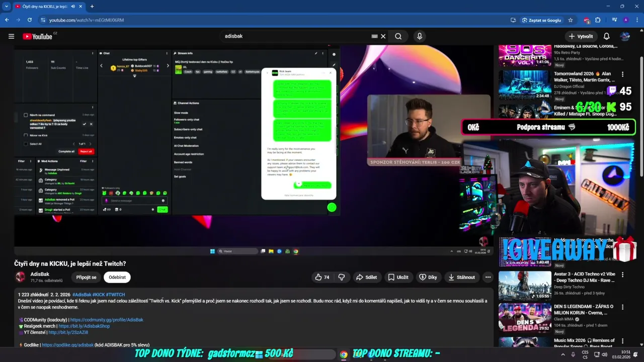Open options menu for Avatar 3 video
Viewport: 644px width, 362px height.
coord(622,275)
